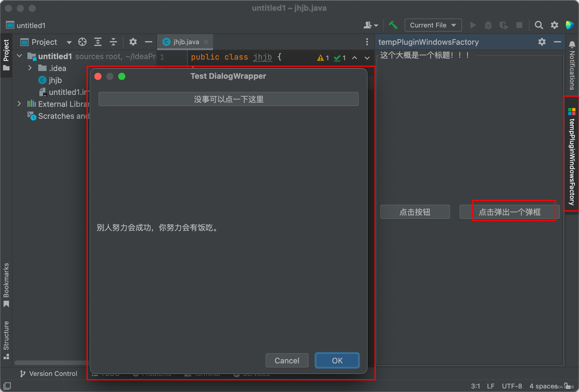This screenshot has height=392, width=579.
Task: Click the Run with Coverage icon
Action: (x=503, y=25)
